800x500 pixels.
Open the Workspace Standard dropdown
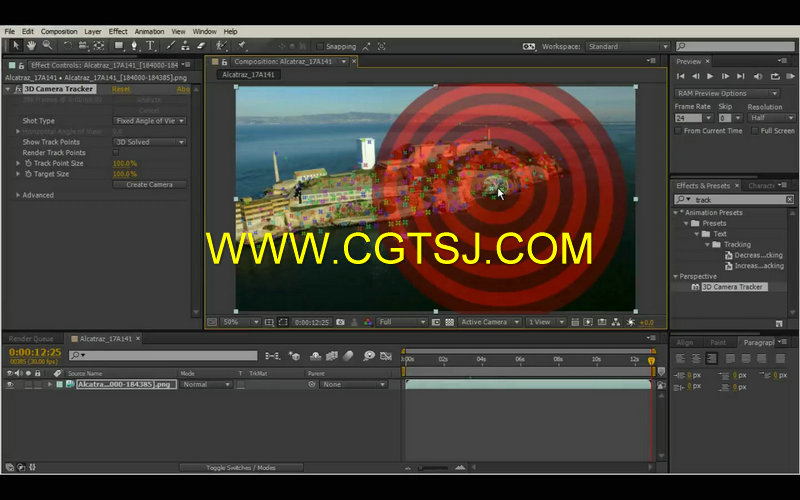pyautogui.click(x=628, y=46)
